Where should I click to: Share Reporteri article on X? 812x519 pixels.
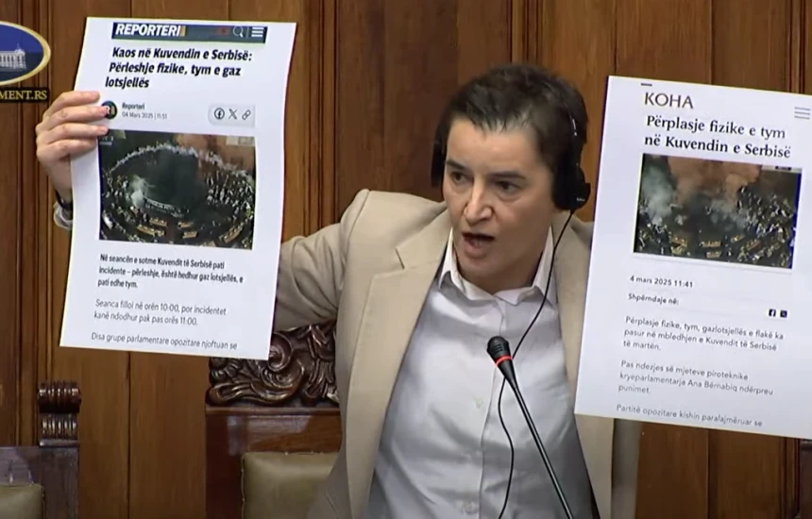[x=232, y=114]
